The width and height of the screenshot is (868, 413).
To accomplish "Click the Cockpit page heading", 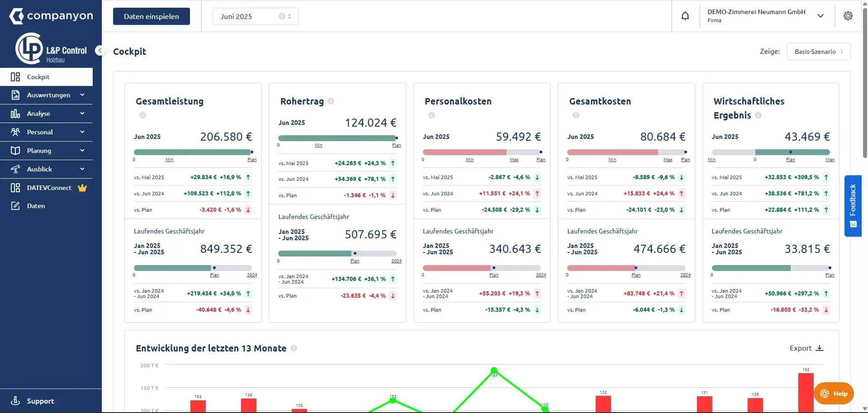I will point(130,52).
